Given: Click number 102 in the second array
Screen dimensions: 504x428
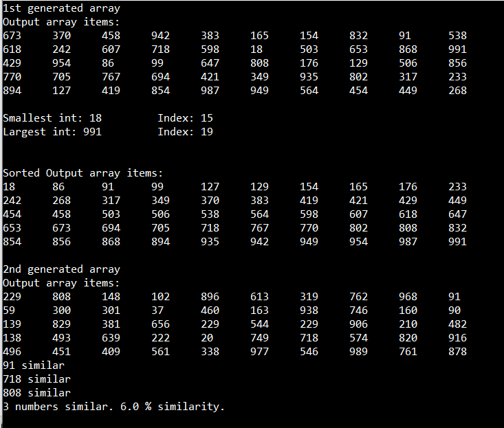Looking at the screenshot, I should (160, 297).
